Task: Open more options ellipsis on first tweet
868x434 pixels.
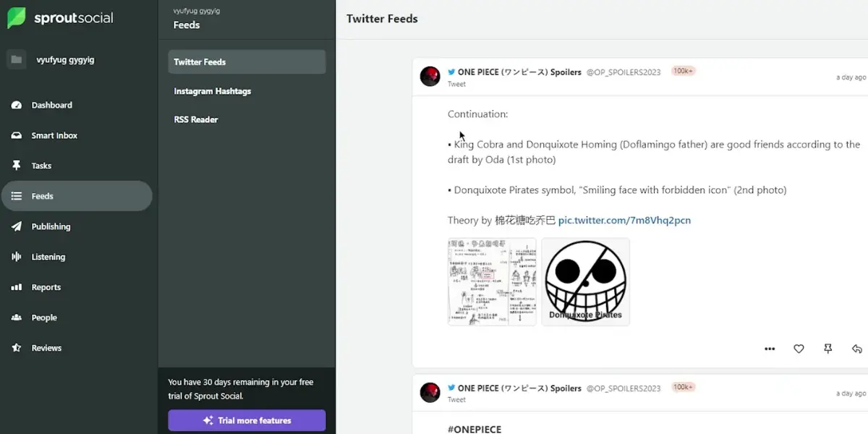Action: (770, 349)
